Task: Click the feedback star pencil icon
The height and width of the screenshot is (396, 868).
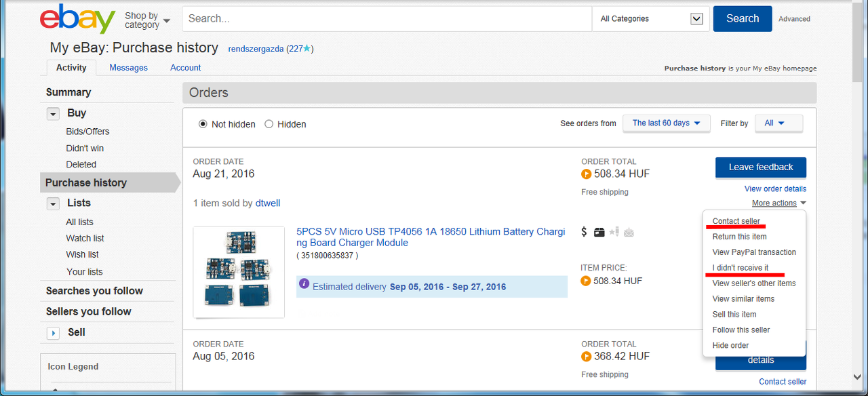Action: click(x=614, y=232)
